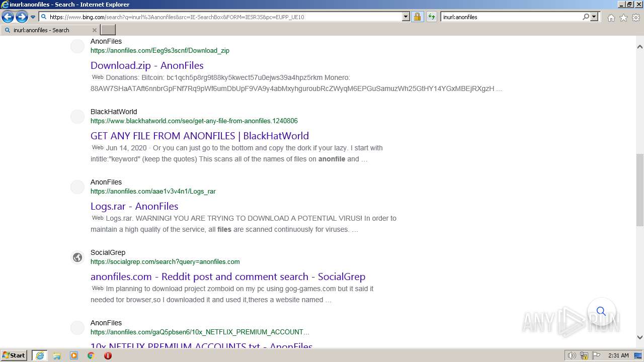Screen dimensions: 644x362
Task: Click the search box containing inurl:anonfiles
Action: tap(511, 17)
